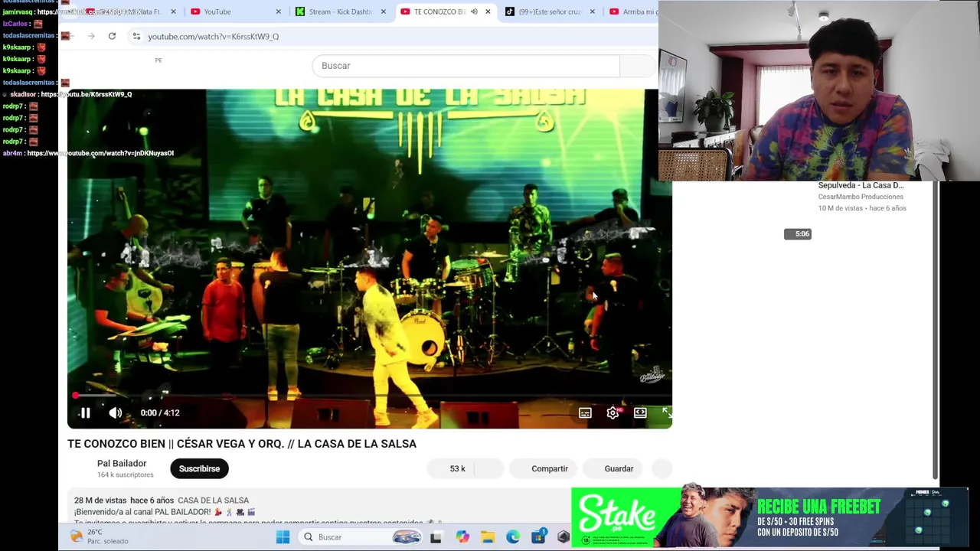Go forward with browser arrow
The image size is (980, 551).
pyautogui.click(x=91, y=36)
